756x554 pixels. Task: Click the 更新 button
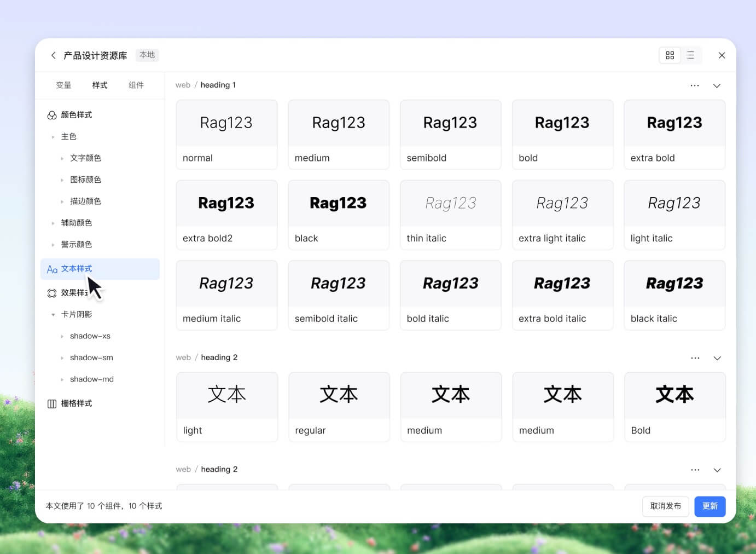point(710,506)
